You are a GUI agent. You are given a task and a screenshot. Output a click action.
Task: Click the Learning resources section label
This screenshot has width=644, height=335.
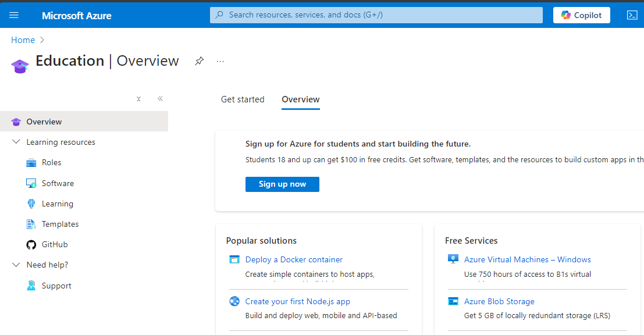pyautogui.click(x=61, y=142)
